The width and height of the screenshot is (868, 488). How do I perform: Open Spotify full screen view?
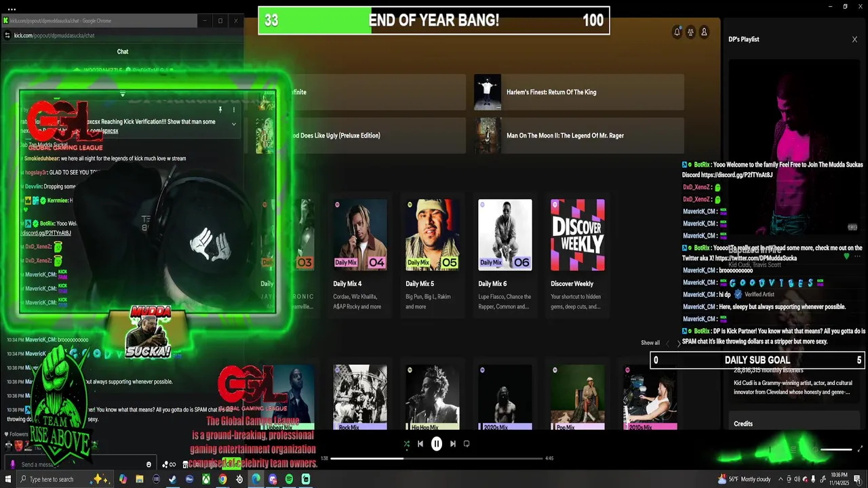pyautogui.click(x=861, y=449)
